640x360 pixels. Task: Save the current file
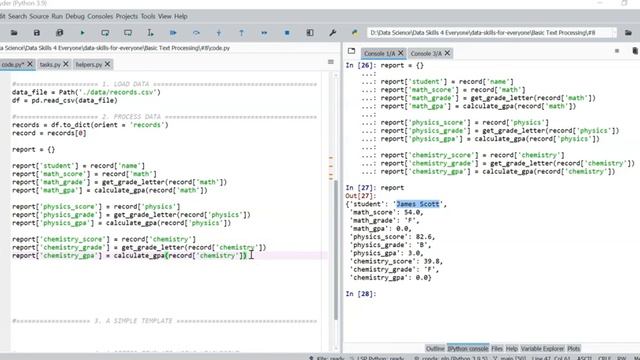(37, 33)
